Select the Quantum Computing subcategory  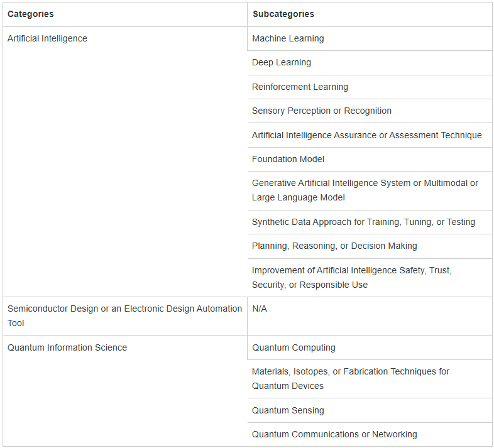(x=294, y=347)
